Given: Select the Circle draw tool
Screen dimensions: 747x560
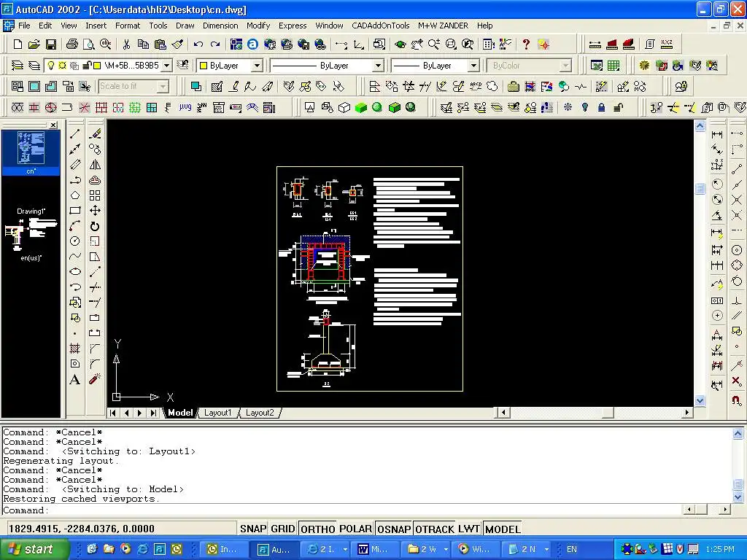Looking at the screenshot, I should [75, 241].
